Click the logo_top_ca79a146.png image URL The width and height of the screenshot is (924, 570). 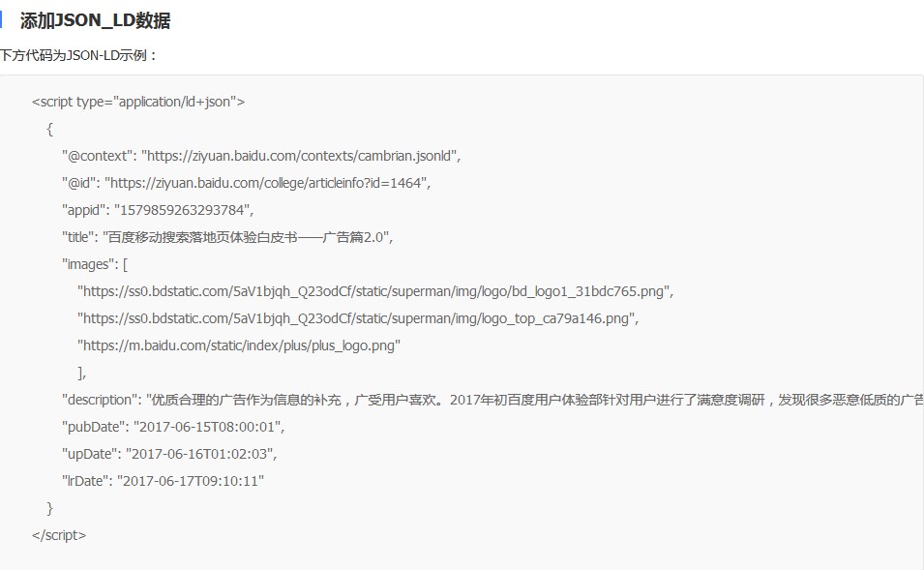click(358, 319)
